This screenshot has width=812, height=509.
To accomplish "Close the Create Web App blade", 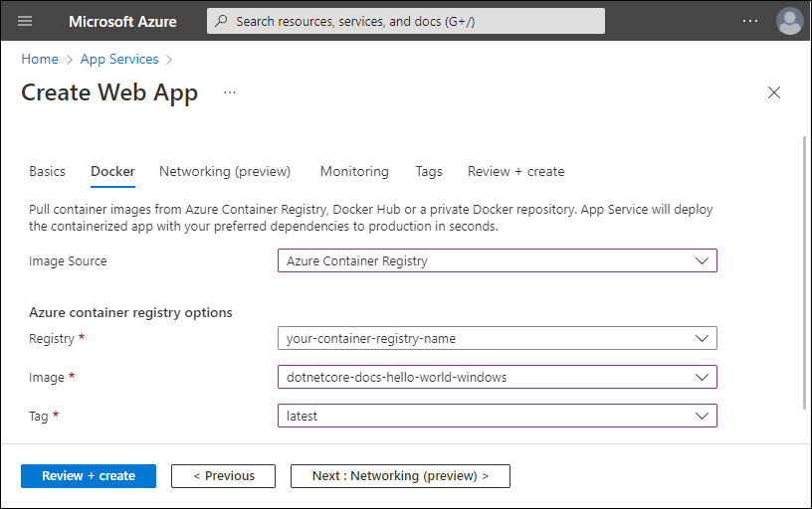I will 774,92.
